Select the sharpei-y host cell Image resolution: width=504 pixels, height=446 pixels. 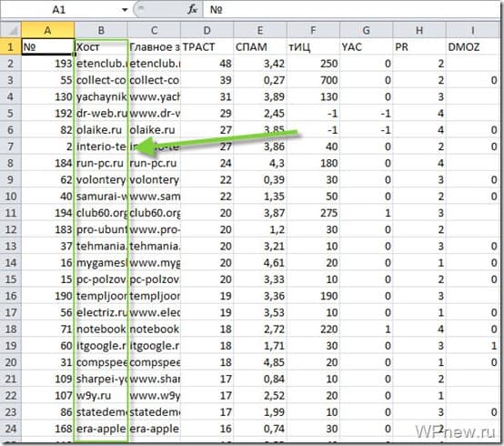[x=101, y=380]
